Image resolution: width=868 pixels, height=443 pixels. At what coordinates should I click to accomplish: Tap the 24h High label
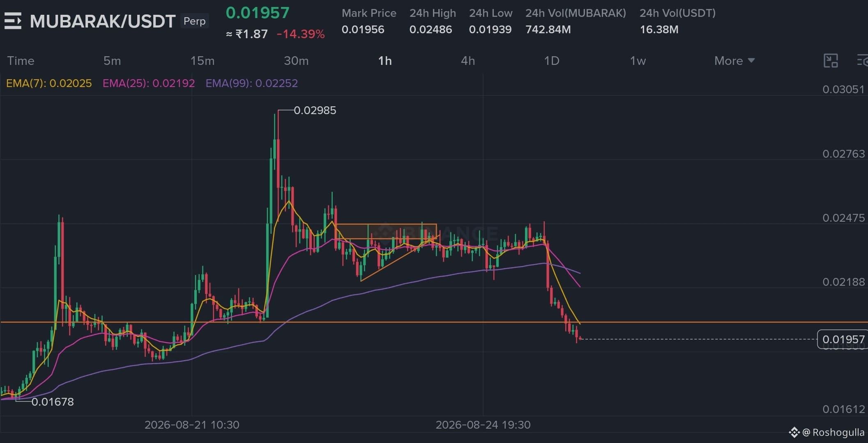(x=433, y=13)
